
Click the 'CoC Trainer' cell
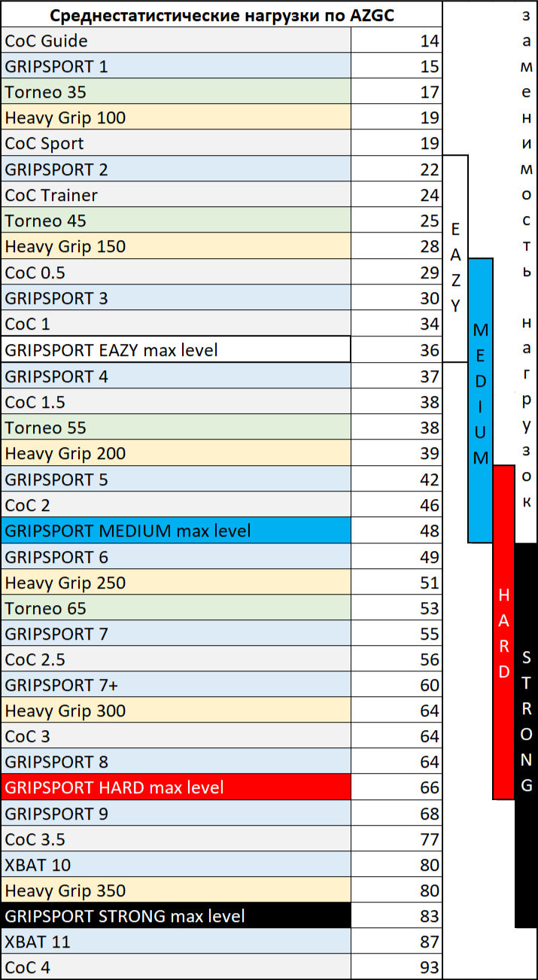coord(176,195)
